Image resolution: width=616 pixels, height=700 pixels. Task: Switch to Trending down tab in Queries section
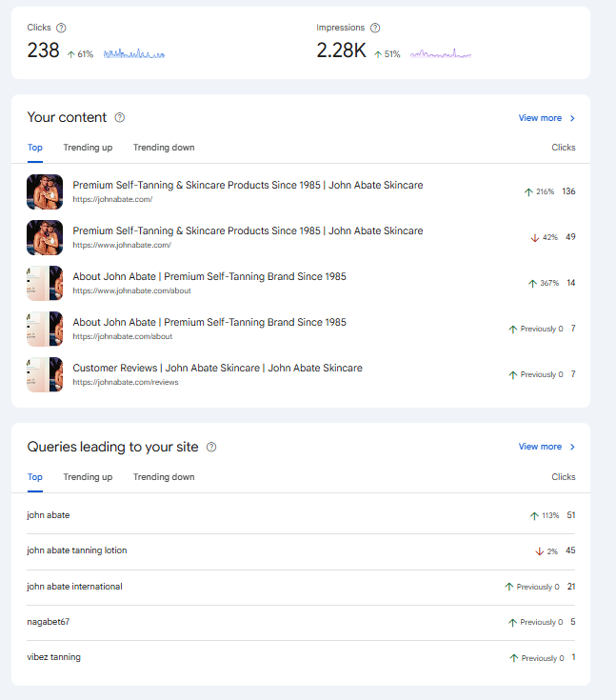pyautogui.click(x=164, y=477)
